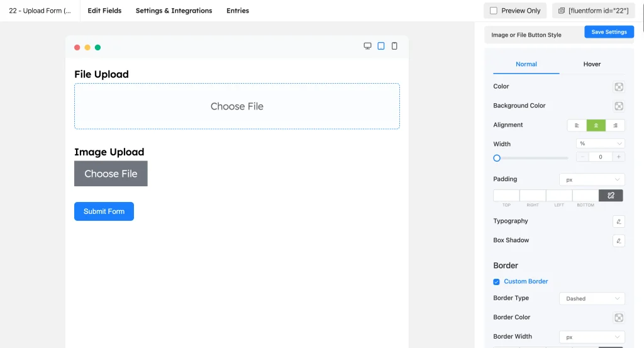Check the Preview Only checkbox
The height and width of the screenshot is (348, 644).
pyautogui.click(x=494, y=11)
